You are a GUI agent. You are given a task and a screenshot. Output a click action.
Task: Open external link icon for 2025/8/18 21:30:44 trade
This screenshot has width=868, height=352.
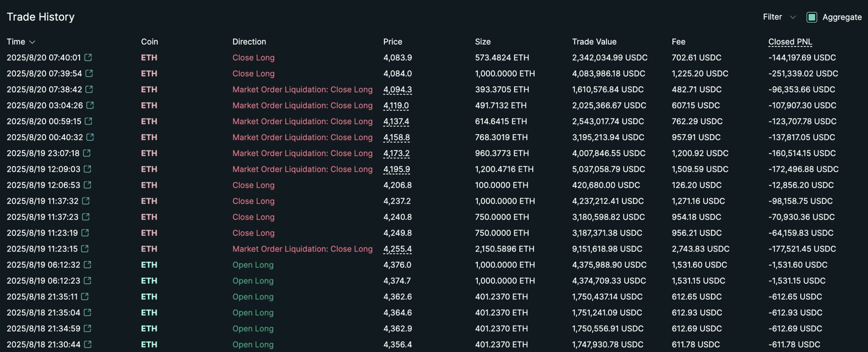88,344
